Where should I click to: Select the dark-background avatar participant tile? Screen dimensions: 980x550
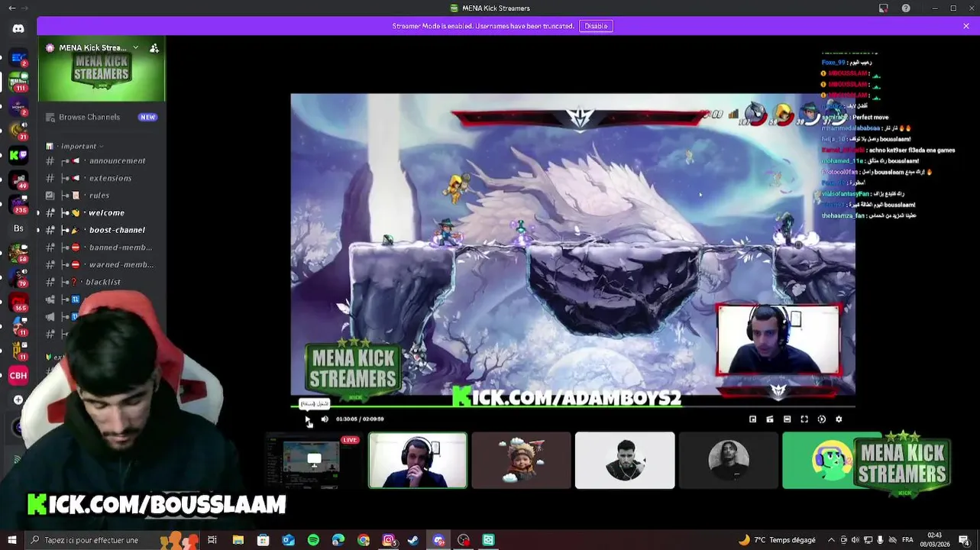point(728,460)
